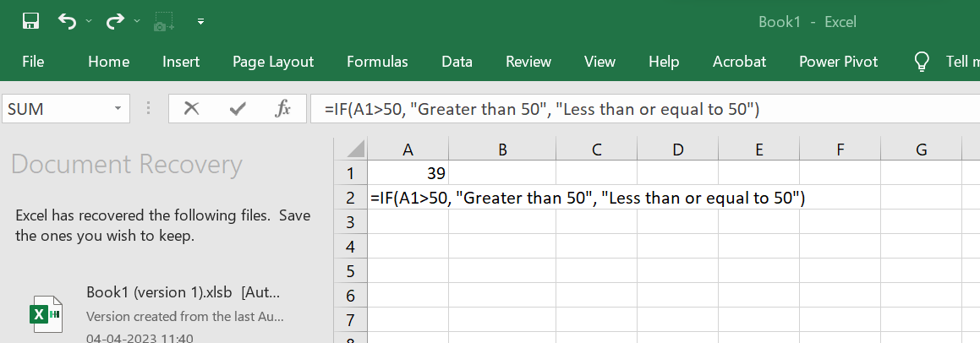Click the Select All corner triangle
The height and width of the screenshot is (343, 980).
(x=354, y=150)
